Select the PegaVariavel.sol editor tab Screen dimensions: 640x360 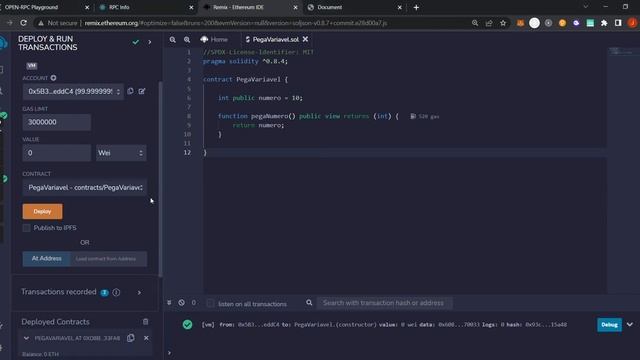pos(272,40)
